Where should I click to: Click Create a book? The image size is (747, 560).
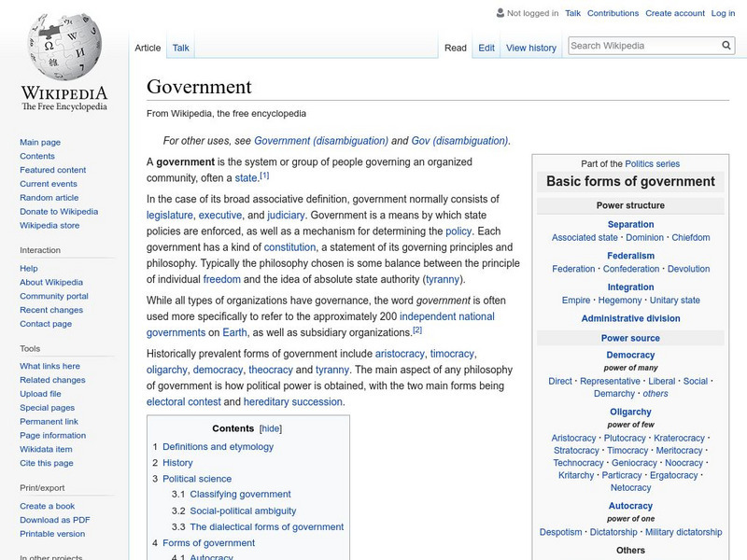[48, 506]
